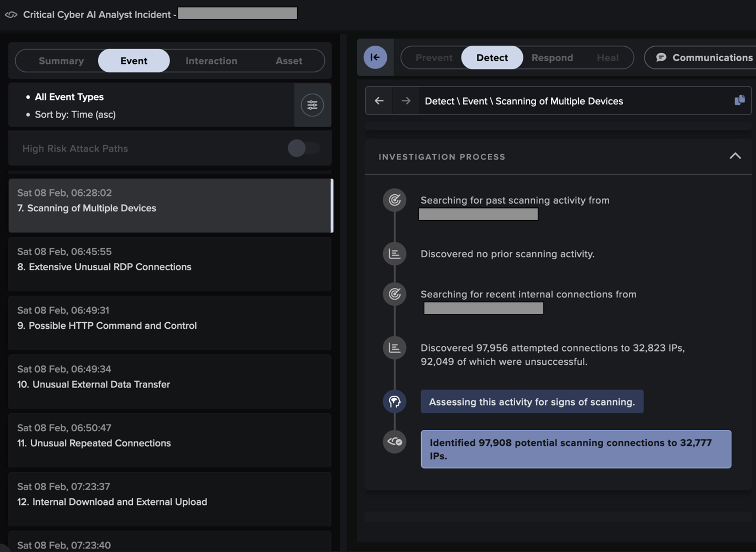Click the eye-check icon beside Identified 97,908 connections

click(394, 442)
